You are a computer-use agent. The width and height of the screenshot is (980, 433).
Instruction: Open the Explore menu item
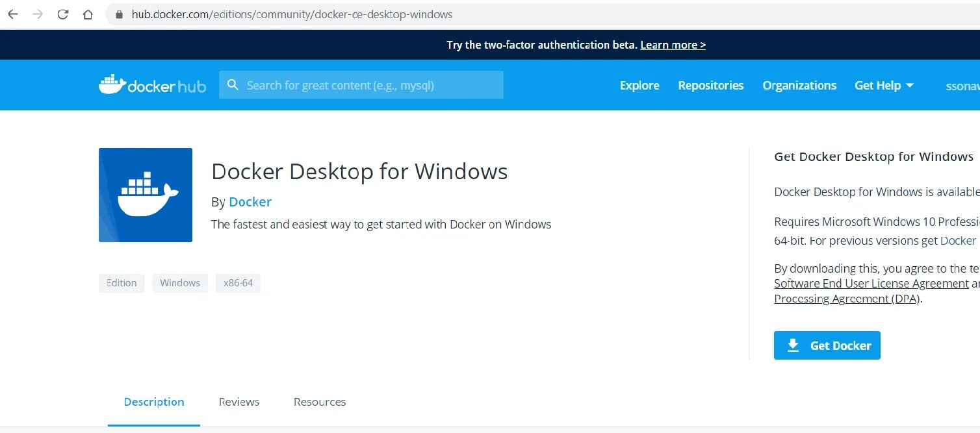[639, 85]
